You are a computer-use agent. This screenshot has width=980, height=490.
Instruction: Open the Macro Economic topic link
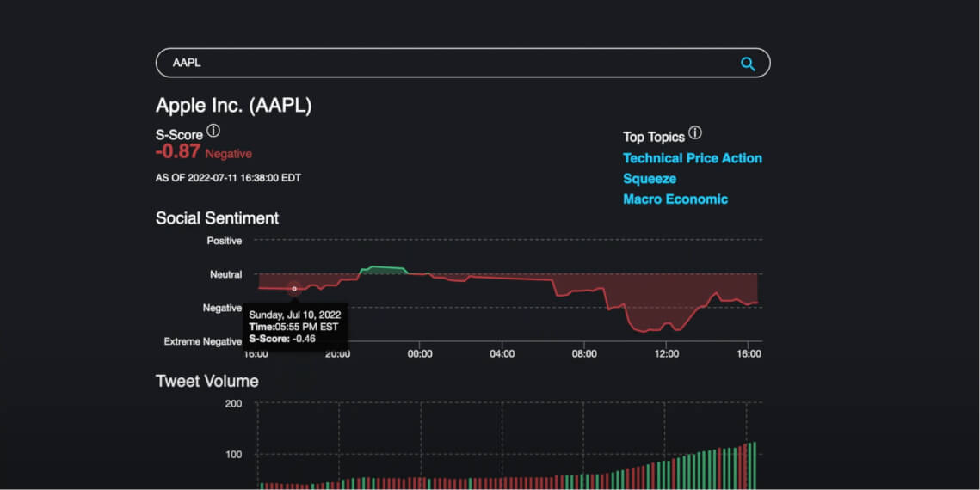(x=675, y=199)
